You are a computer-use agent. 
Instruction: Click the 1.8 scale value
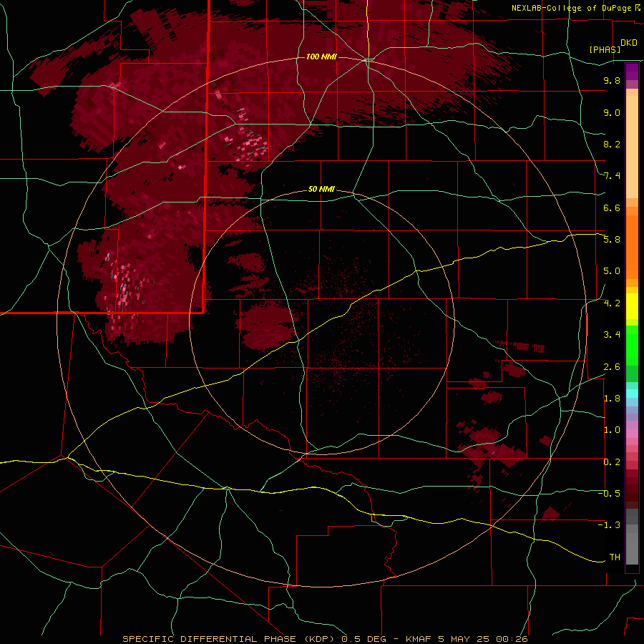tap(612, 399)
